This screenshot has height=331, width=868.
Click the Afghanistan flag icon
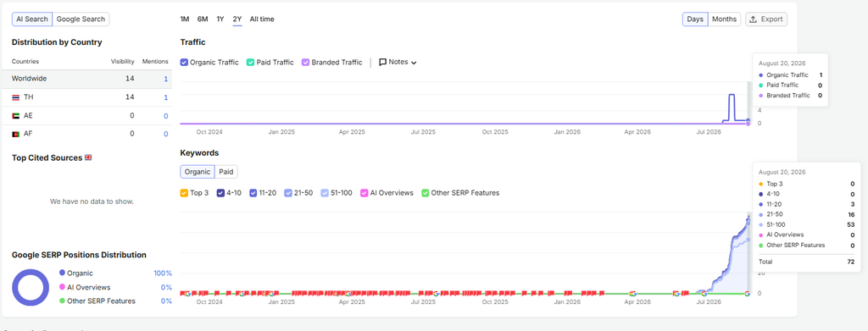tap(15, 135)
